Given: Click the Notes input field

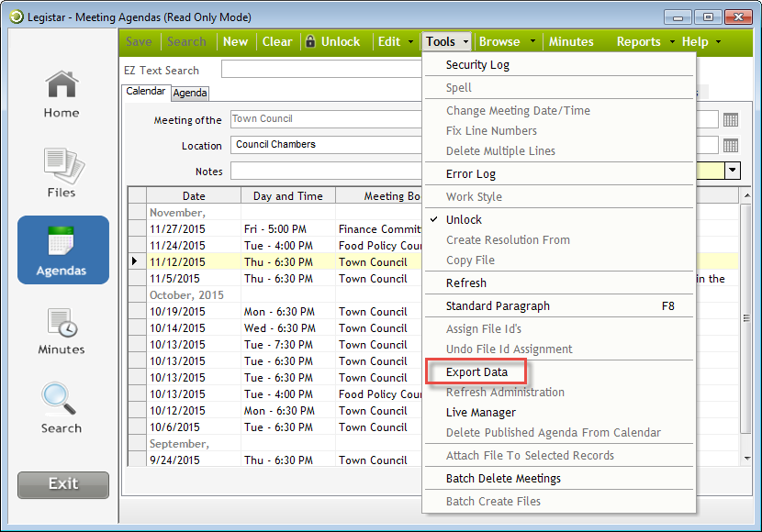Looking at the screenshot, I should [x=326, y=171].
